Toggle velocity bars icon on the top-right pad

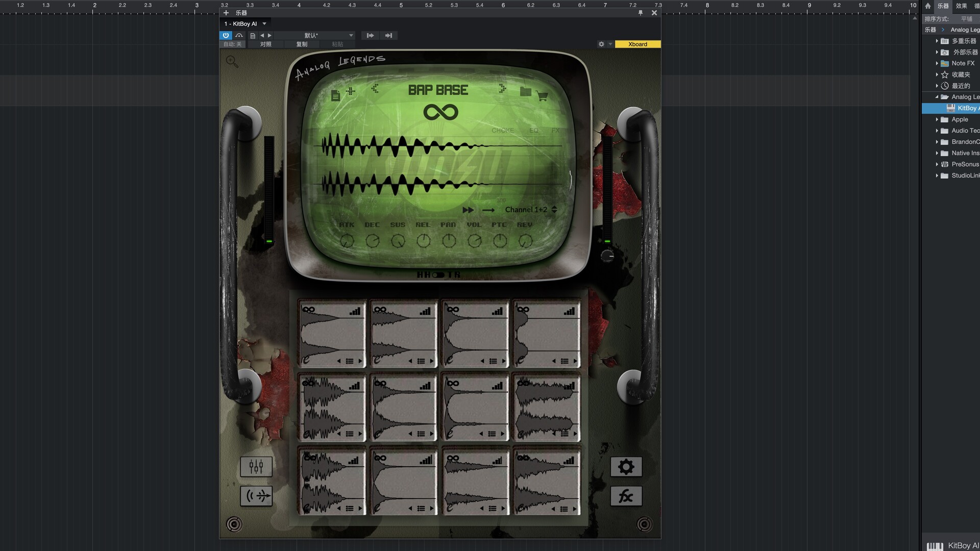tap(569, 311)
